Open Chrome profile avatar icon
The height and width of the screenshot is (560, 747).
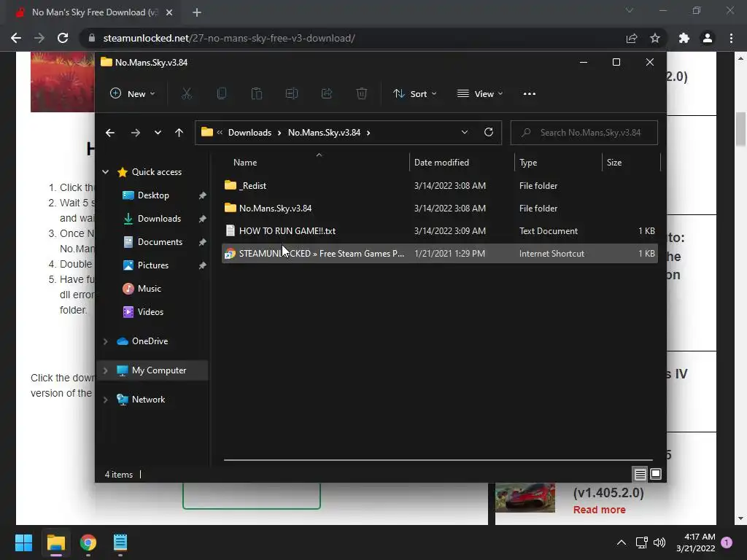coord(708,38)
